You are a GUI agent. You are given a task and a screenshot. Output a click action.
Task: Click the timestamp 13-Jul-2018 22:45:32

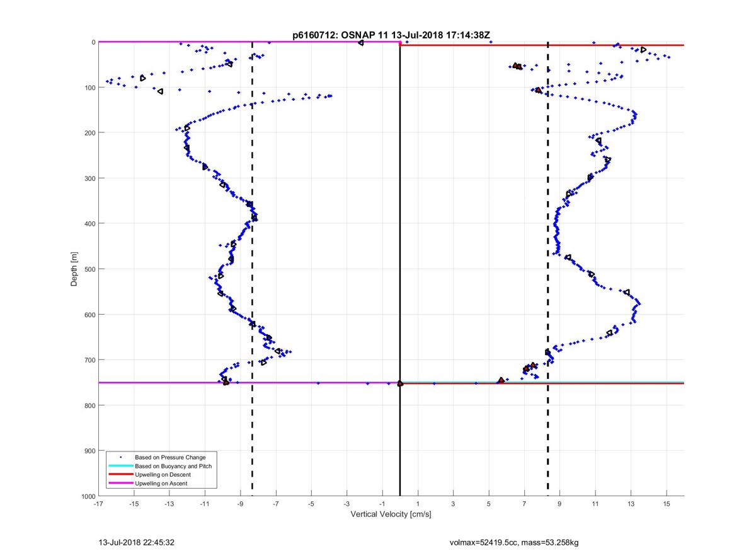[x=136, y=542]
